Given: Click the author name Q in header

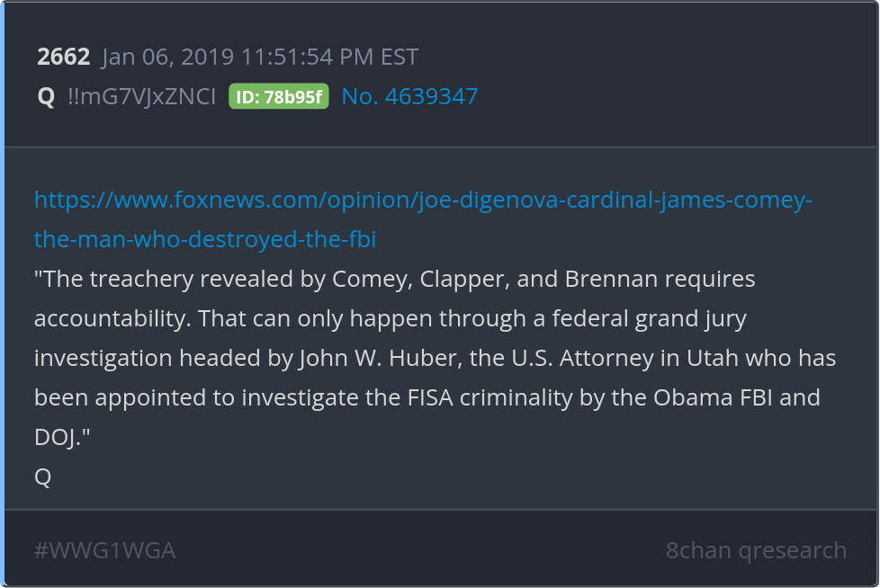Looking at the screenshot, I should pyautogui.click(x=46, y=97).
